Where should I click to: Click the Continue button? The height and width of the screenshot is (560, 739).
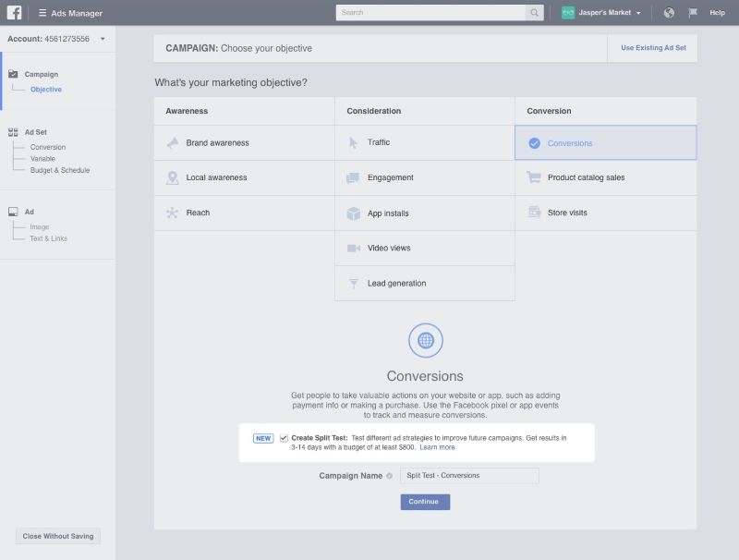click(425, 502)
